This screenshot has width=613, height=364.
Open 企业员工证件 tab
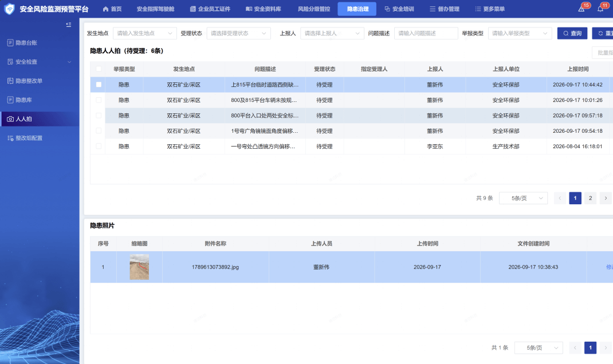tap(210, 9)
